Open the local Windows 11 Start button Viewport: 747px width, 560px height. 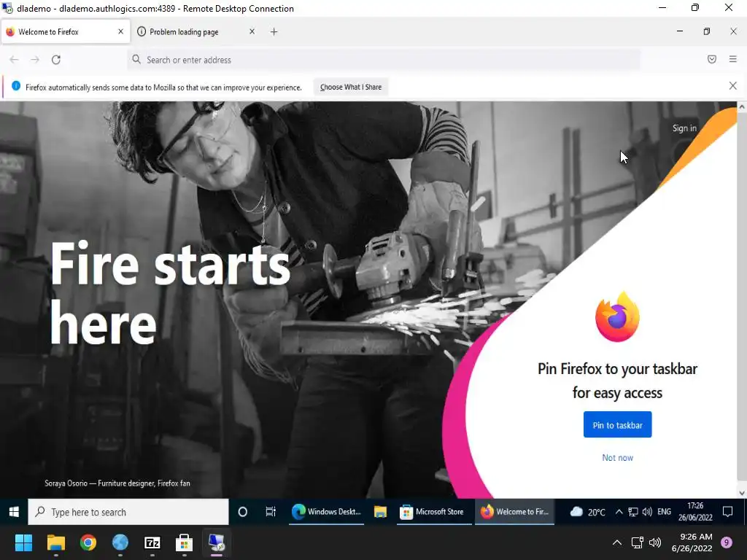23,542
